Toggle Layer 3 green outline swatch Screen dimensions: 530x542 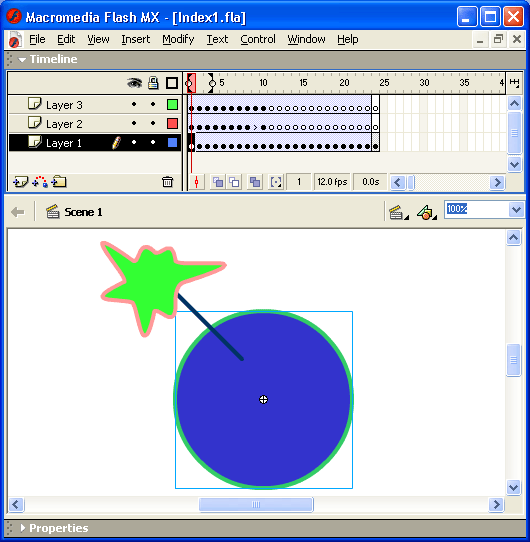[x=172, y=104]
